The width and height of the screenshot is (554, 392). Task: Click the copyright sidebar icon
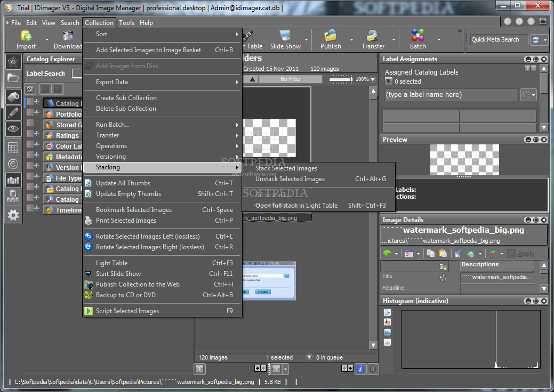[13, 164]
